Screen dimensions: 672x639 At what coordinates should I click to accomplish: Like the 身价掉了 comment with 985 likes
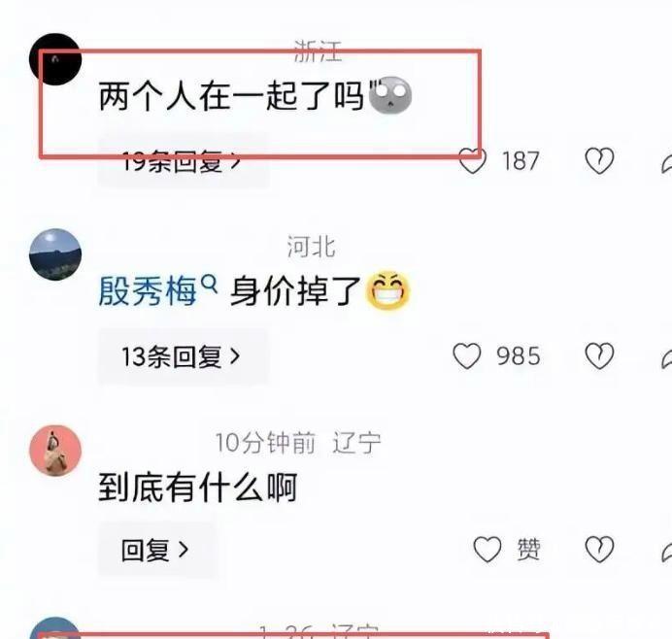(x=467, y=356)
